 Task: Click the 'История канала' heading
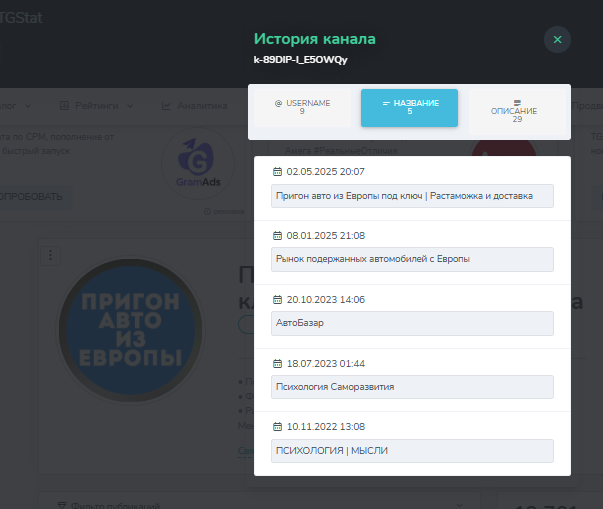click(x=315, y=39)
